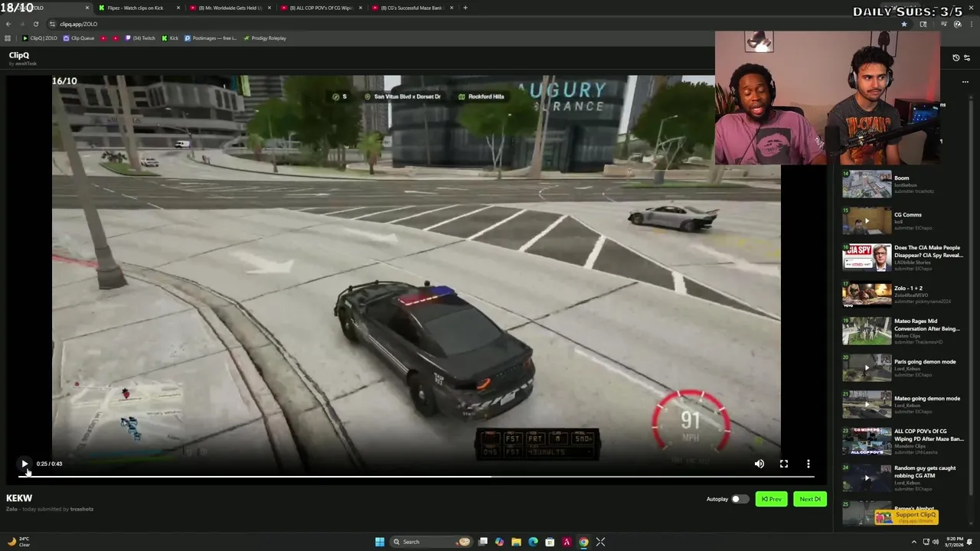Open File Explorer from the taskbar
The height and width of the screenshot is (551, 980).
coord(516,542)
